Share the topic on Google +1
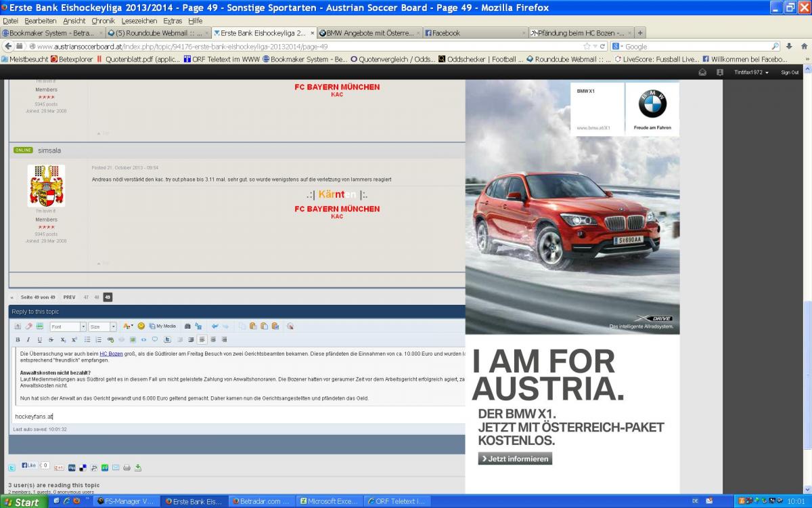 click(x=59, y=467)
